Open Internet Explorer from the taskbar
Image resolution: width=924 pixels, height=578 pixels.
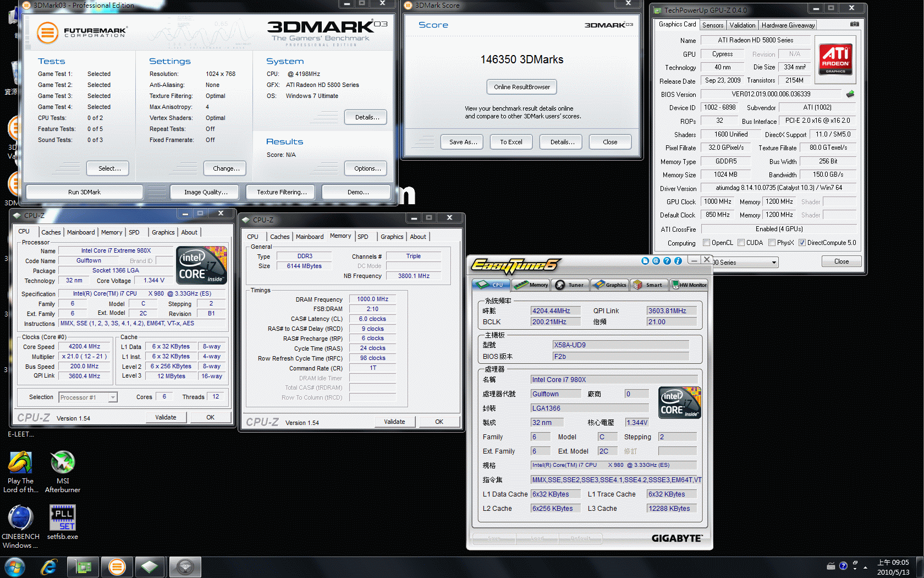[49, 567]
